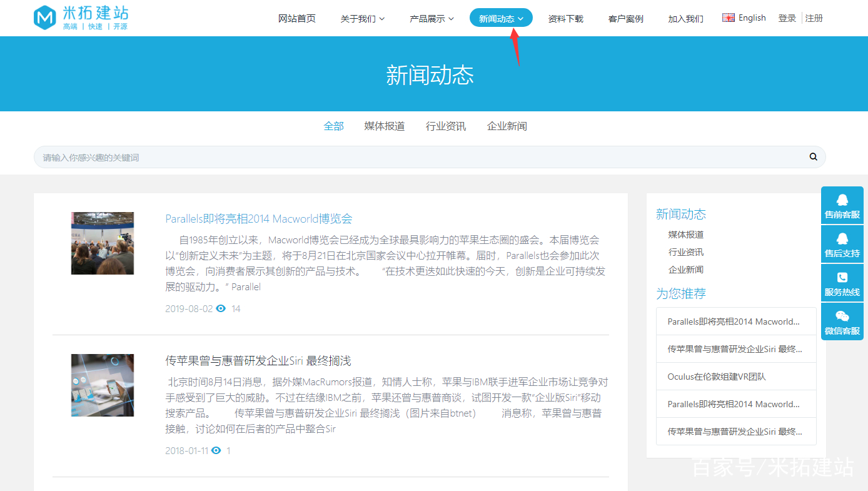
Task: Click the keyword search input field
Action: (x=430, y=157)
